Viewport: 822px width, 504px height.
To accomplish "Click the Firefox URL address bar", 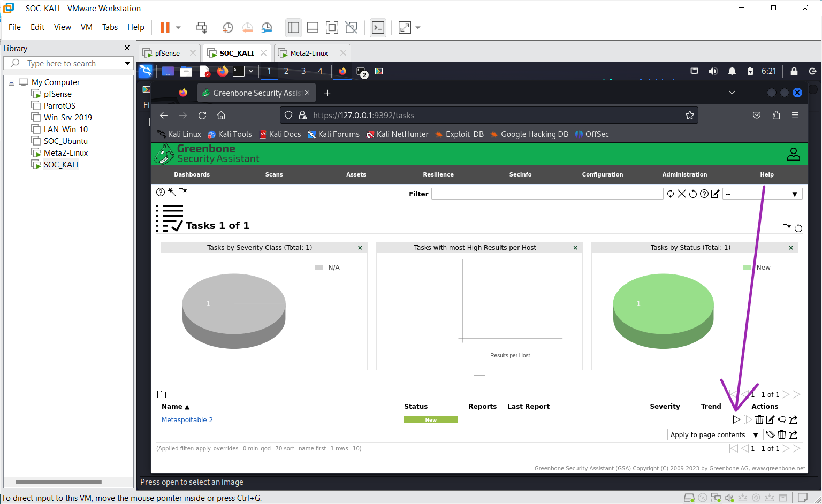I will [x=489, y=115].
